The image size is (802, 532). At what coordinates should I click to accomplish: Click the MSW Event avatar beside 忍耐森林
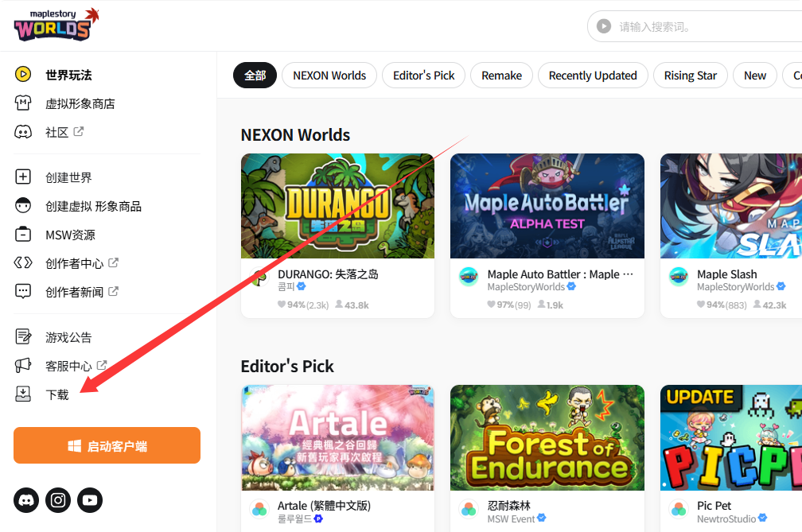click(469, 509)
